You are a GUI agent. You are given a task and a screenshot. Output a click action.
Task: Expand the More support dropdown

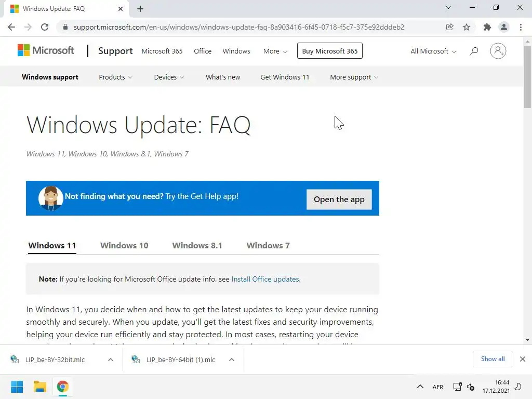click(354, 77)
